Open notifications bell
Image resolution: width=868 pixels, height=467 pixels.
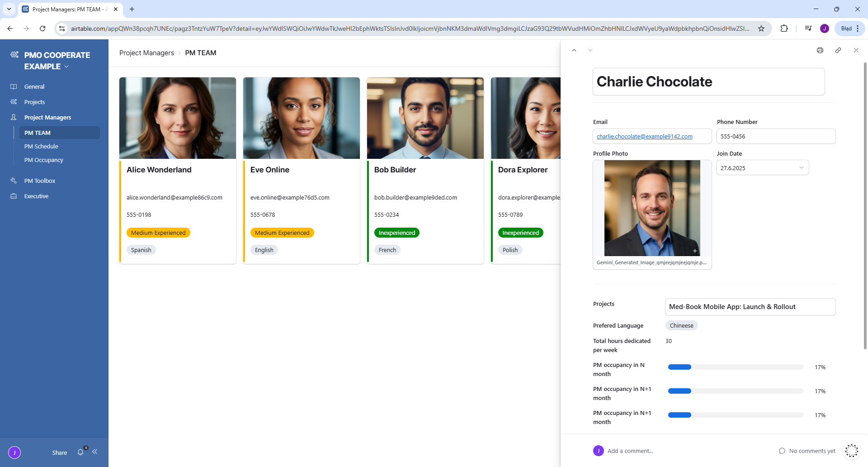click(x=80, y=452)
